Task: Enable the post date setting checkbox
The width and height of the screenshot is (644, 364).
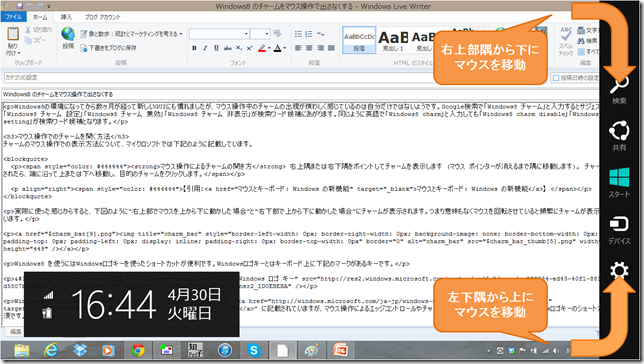Action: [x=556, y=78]
